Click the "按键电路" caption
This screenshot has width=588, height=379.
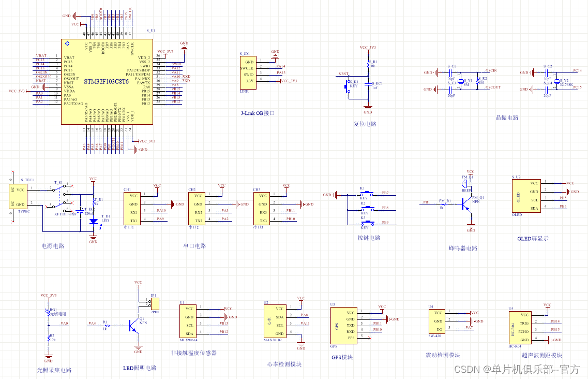[369, 238]
